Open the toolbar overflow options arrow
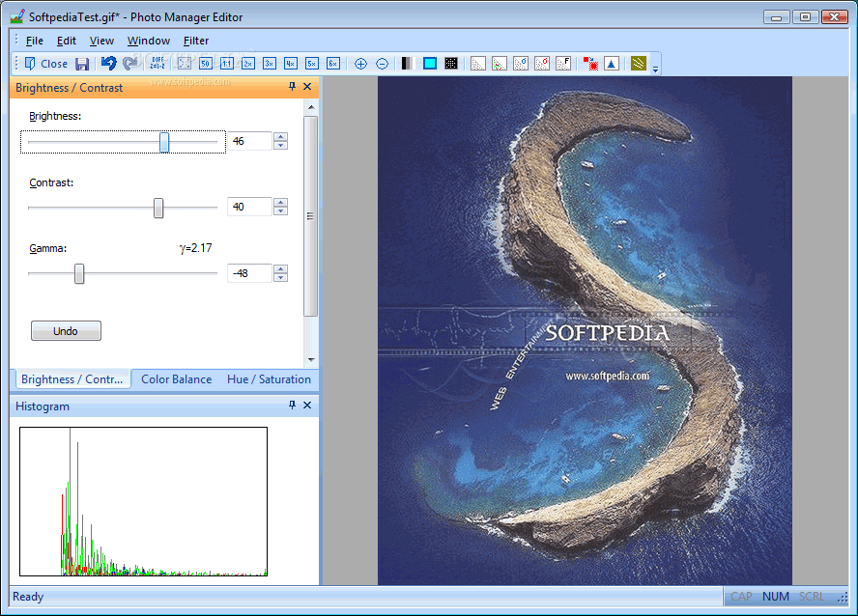858x616 pixels. click(655, 68)
